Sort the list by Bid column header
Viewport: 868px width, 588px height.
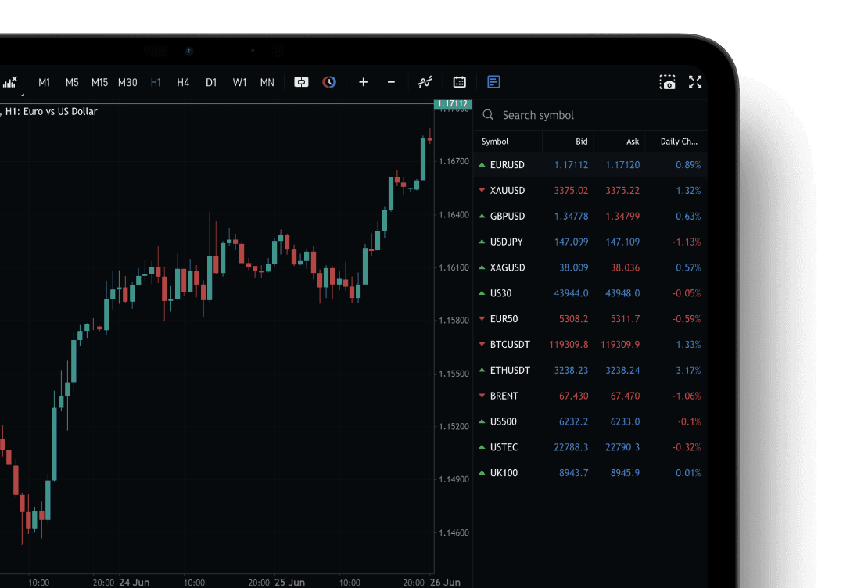point(581,142)
